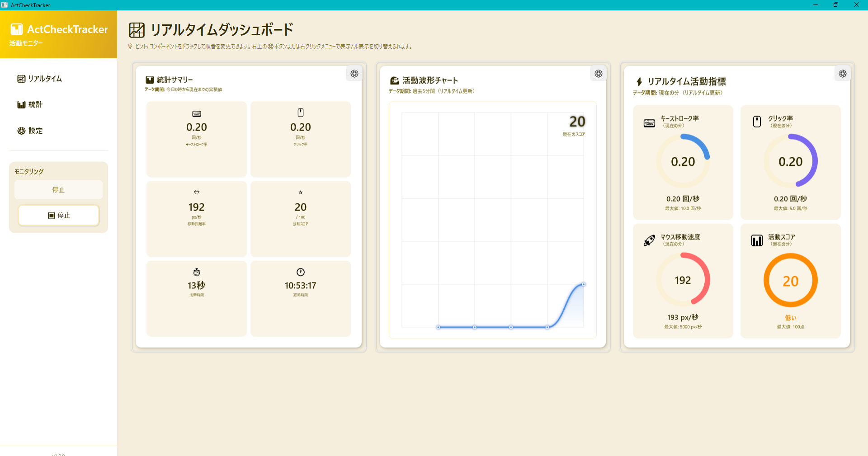Click the lightning icon beside リアルタイム活動指標
The width and height of the screenshot is (868, 456).
click(x=638, y=81)
